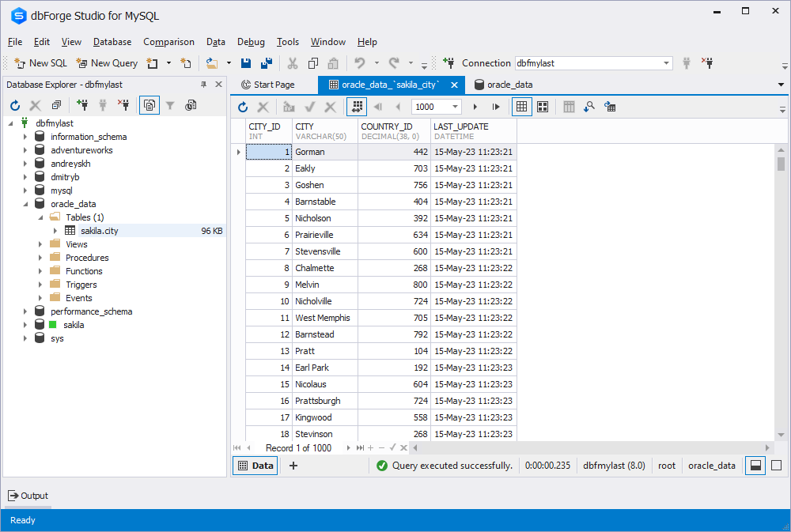Expand the performance_schema database node
Viewport: 791px width, 532px height.
point(25,311)
